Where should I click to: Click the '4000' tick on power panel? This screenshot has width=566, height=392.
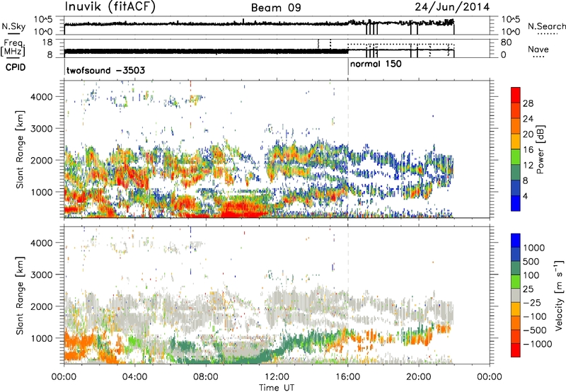pyautogui.click(x=42, y=97)
